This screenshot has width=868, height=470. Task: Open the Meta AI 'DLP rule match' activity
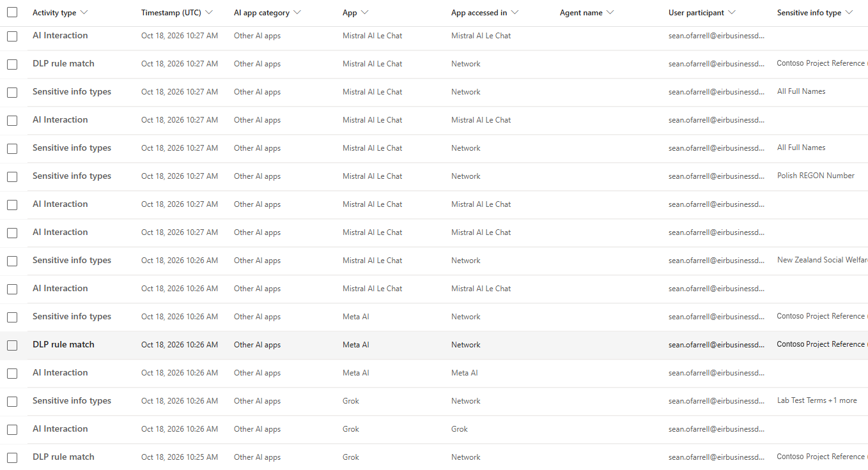63,344
